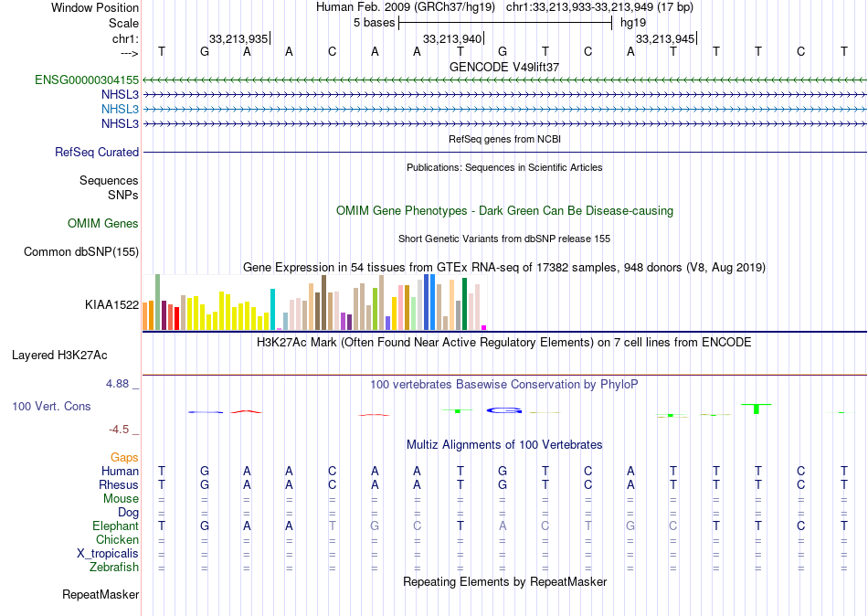The height and width of the screenshot is (616, 868).
Task: Open Common dbSNP(155) track settings label
Action: point(80,251)
